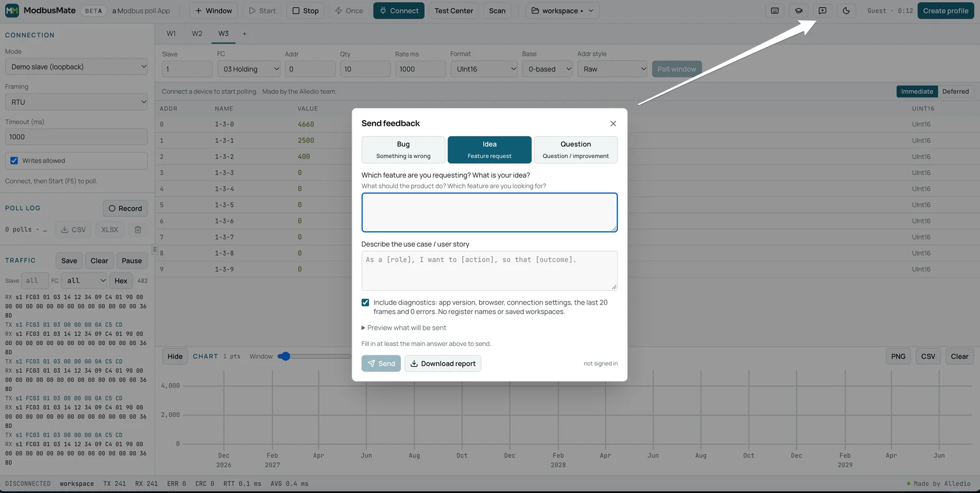Click the use case text area
The height and width of the screenshot is (493, 980).
coord(489,270)
